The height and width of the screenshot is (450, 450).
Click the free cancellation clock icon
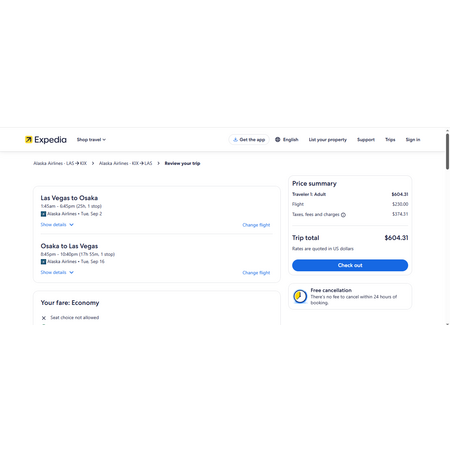(300, 296)
